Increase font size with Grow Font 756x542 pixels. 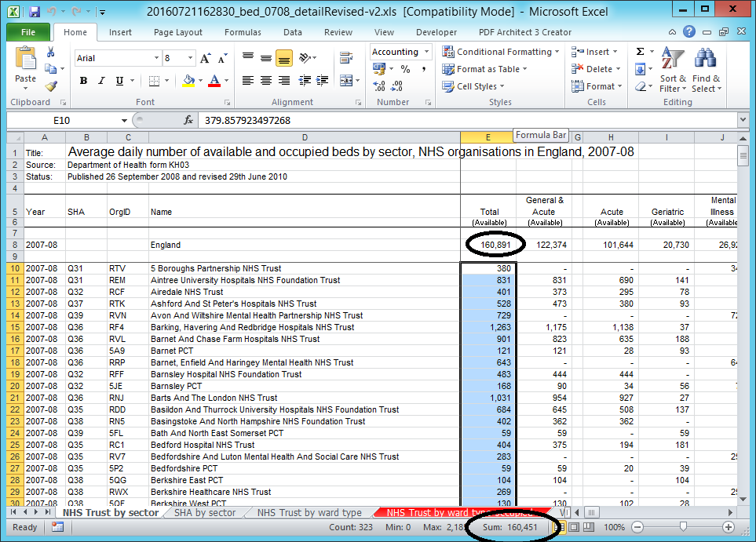tap(205, 58)
